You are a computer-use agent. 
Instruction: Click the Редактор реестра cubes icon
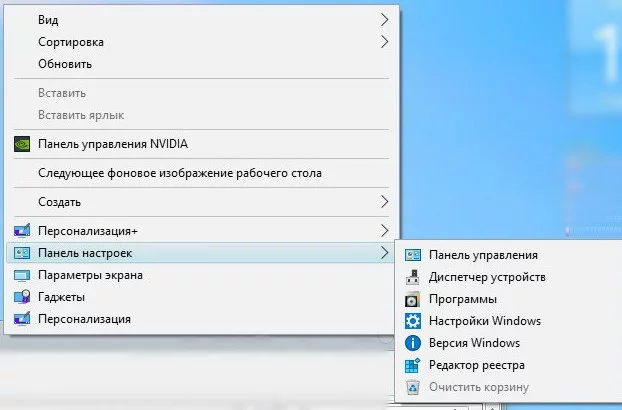413,365
